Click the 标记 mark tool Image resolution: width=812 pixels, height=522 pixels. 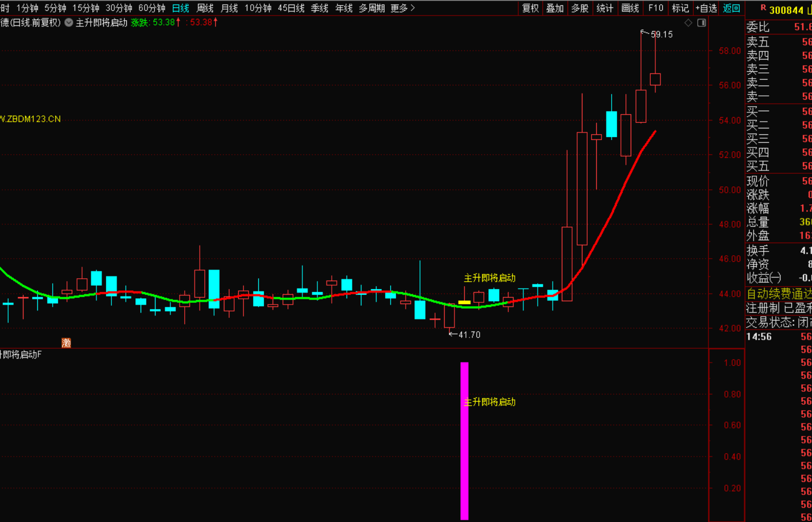[x=680, y=8]
